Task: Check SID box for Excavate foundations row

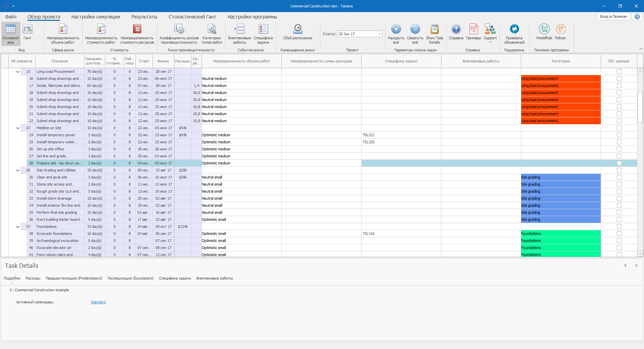Action: tap(619, 234)
